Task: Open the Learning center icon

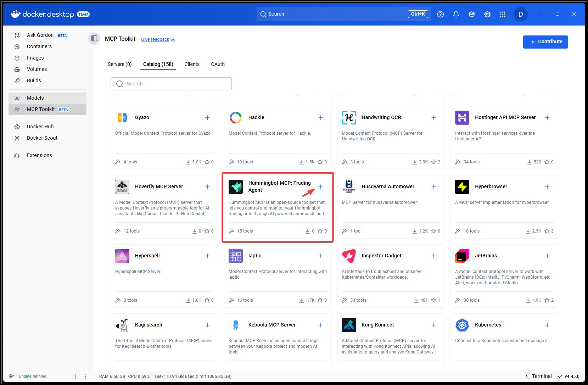Action: [x=471, y=14]
